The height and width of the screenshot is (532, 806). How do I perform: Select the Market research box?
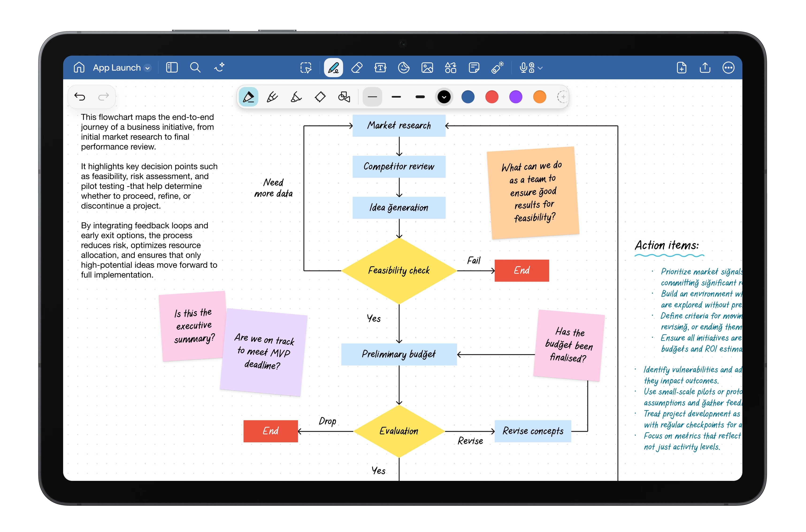(399, 126)
